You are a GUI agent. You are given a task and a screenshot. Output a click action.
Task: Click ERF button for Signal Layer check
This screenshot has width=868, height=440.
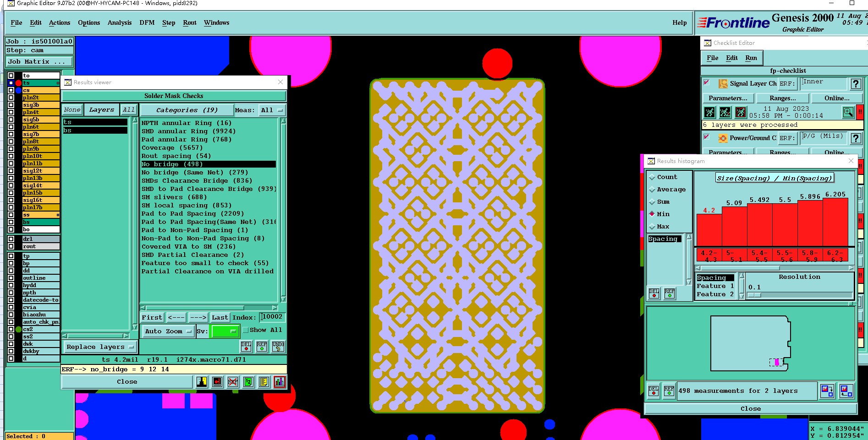pos(787,84)
